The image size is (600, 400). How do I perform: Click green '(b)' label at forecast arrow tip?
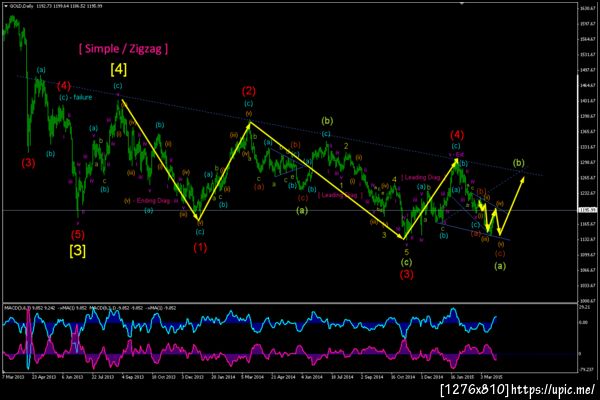click(519, 163)
